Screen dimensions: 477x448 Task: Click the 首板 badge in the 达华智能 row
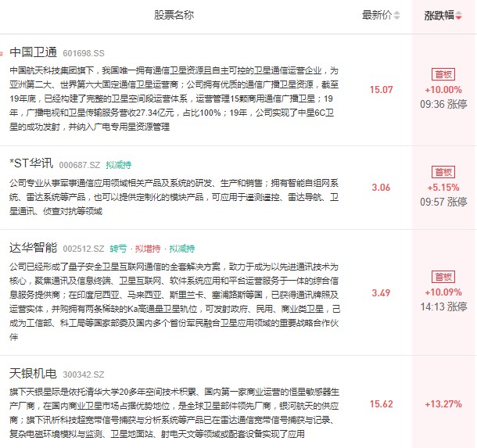click(x=443, y=277)
